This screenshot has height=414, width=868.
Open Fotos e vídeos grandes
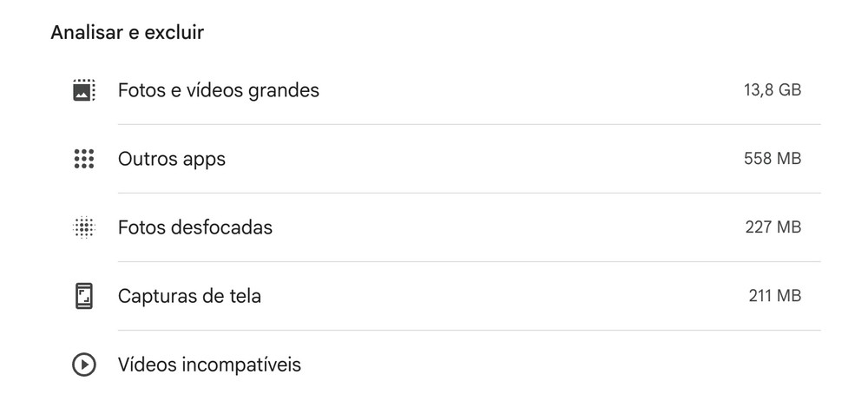(219, 90)
